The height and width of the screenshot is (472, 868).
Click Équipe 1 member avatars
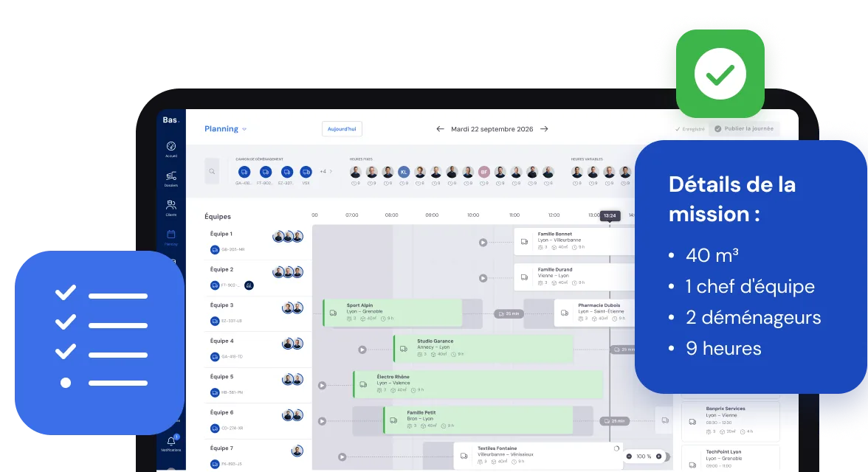pos(288,237)
